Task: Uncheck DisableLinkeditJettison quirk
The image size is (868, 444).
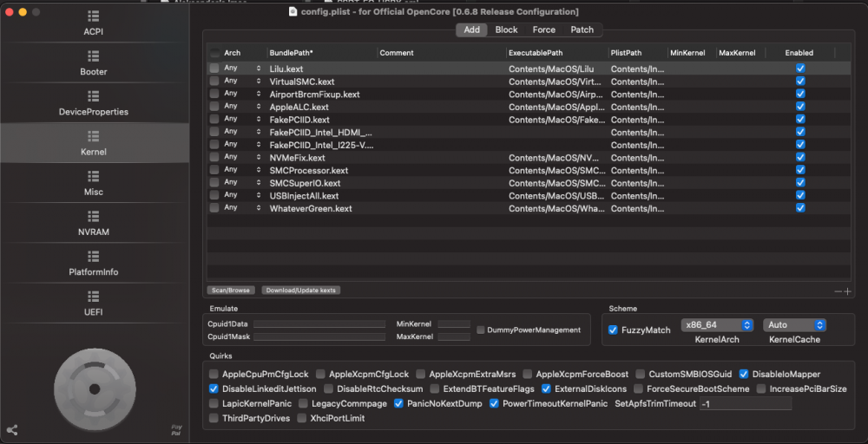Action: [214, 389]
